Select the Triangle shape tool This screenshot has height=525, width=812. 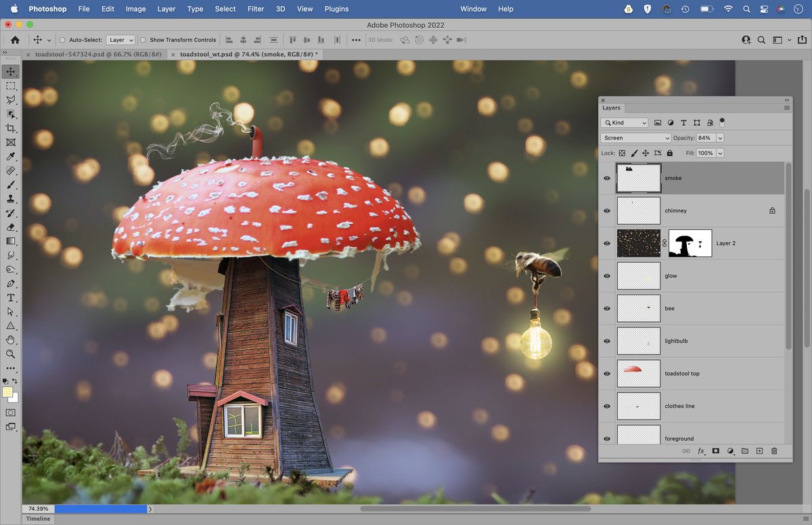click(x=11, y=326)
